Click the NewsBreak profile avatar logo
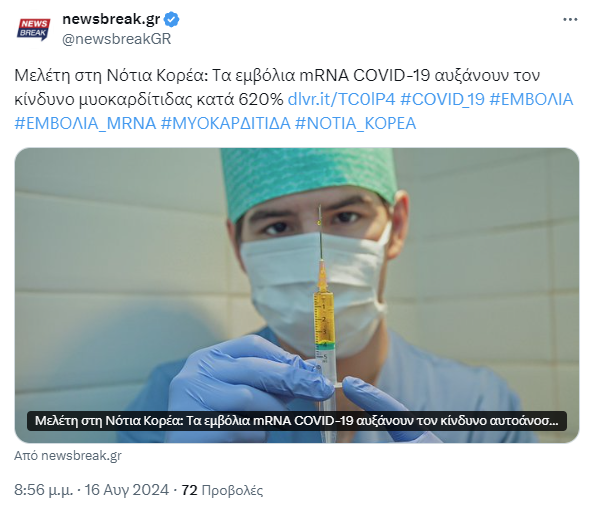Viewport: 595px width, 506px height. (33, 29)
